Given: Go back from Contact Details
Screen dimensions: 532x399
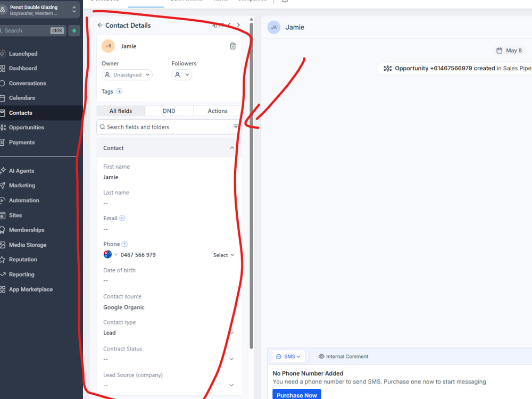Looking at the screenshot, I should click(100, 25).
